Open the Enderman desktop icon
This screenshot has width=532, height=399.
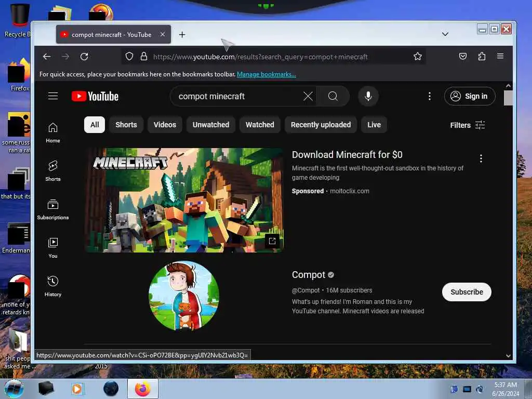[x=16, y=238]
